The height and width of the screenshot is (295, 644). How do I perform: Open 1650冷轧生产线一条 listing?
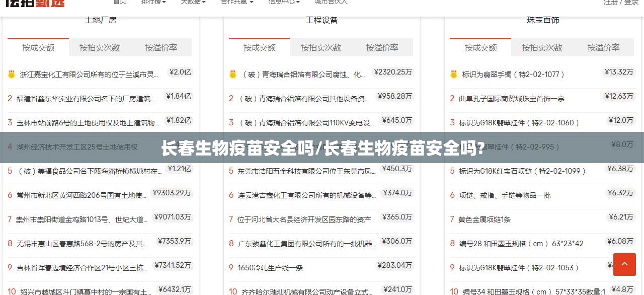click(270, 268)
